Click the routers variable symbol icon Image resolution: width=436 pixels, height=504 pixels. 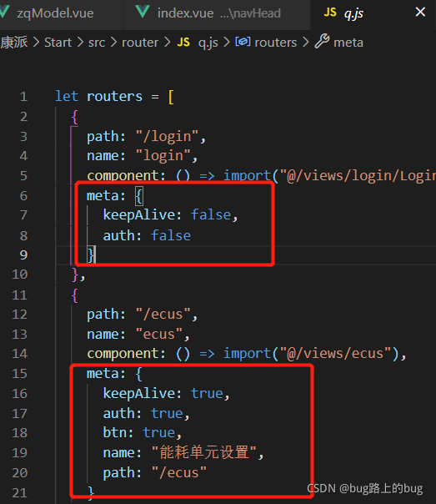point(243,42)
